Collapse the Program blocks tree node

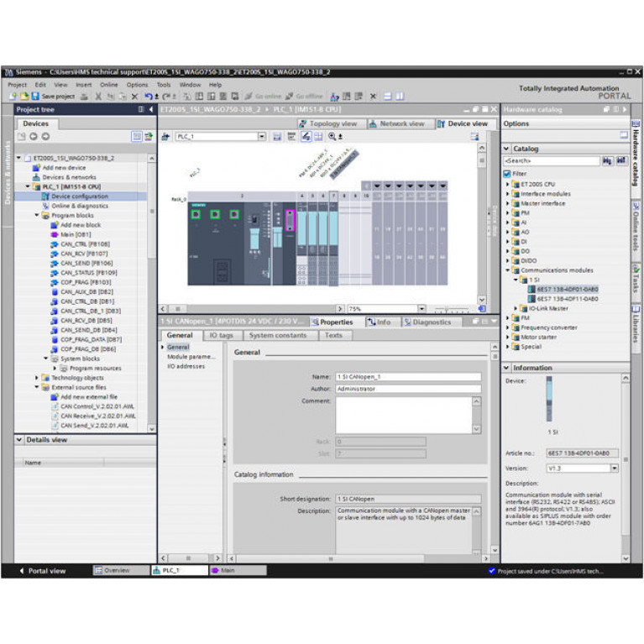pyautogui.click(x=37, y=215)
